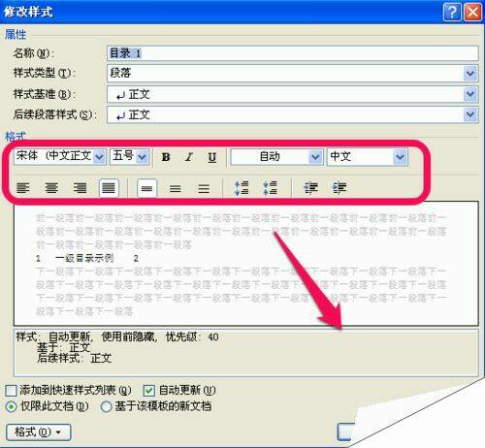
Task: Choose double line spacing
Action: pos(204,188)
